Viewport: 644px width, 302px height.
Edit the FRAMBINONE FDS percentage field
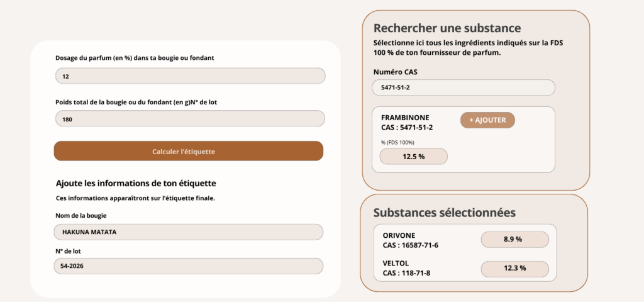[x=413, y=157]
